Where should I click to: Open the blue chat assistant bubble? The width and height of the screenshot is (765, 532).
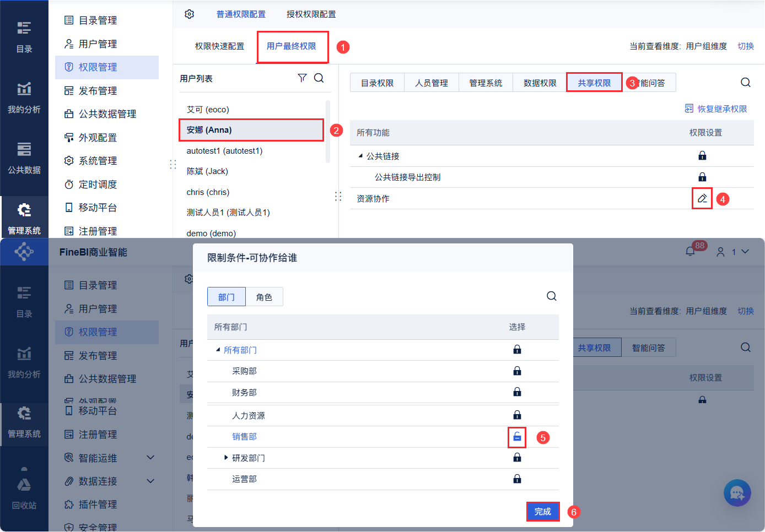tap(737, 493)
